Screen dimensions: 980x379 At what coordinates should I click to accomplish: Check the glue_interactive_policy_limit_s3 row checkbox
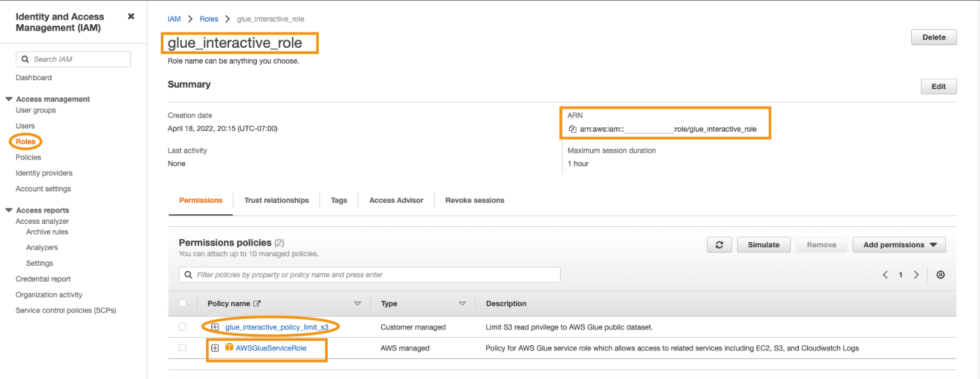coord(183,327)
